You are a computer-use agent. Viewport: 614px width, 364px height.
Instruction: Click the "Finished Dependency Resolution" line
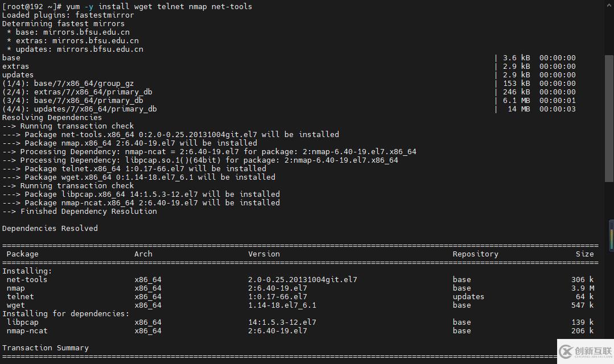click(x=80, y=212)
